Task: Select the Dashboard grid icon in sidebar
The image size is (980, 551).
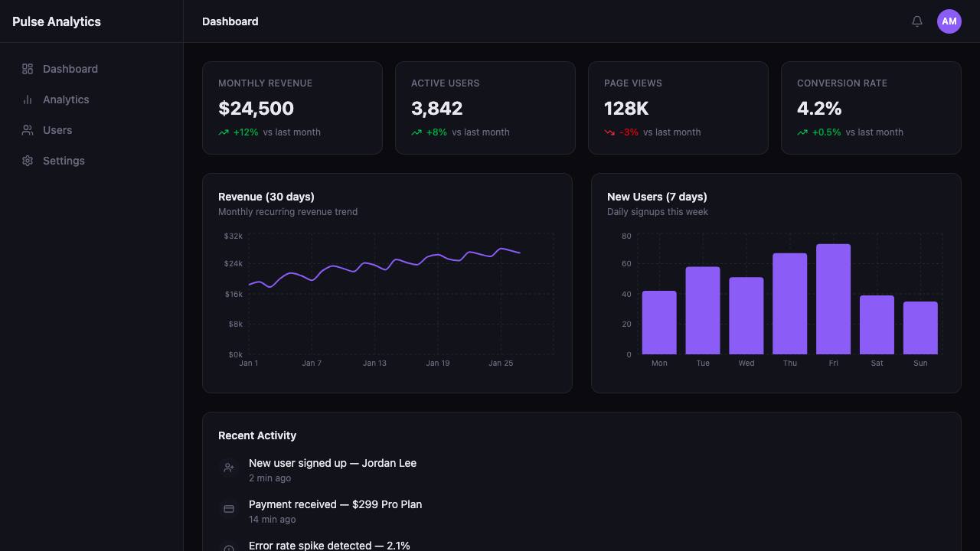Action: coord(28,69)
